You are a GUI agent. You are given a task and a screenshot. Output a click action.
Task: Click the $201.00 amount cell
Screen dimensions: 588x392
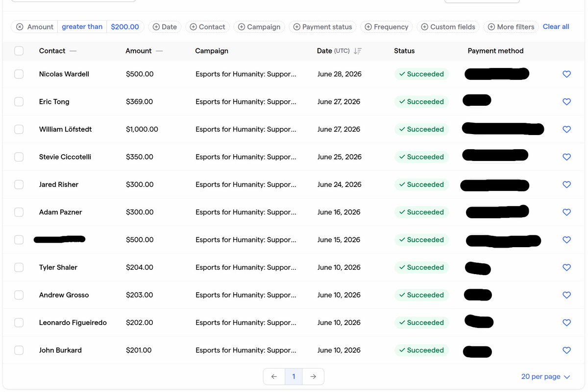[139, 350]
